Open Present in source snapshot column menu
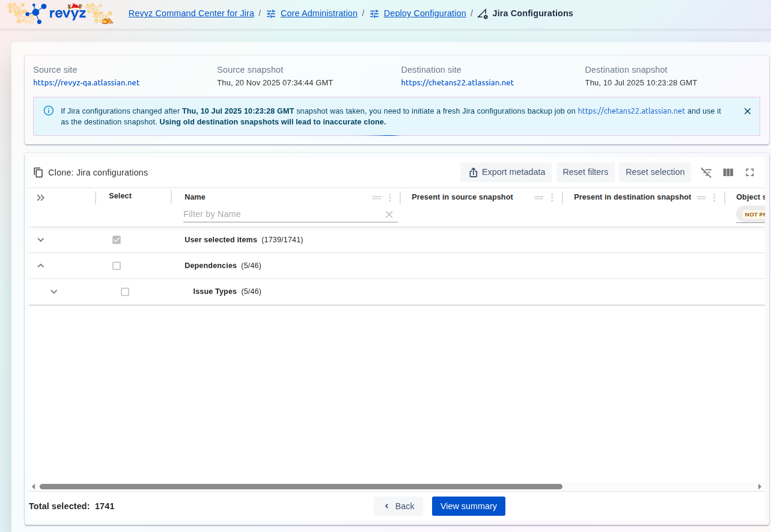The height and width of the screenshot is (532, 771). coord(552,197)
